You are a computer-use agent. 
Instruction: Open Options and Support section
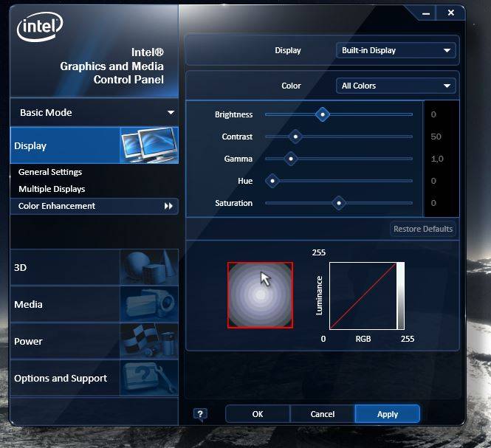[95, 378]
